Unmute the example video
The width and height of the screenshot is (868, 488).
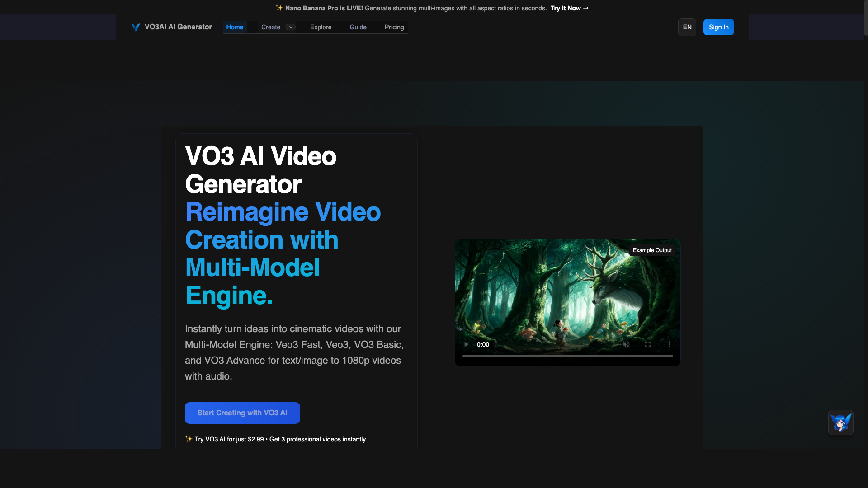pos(627,344)
